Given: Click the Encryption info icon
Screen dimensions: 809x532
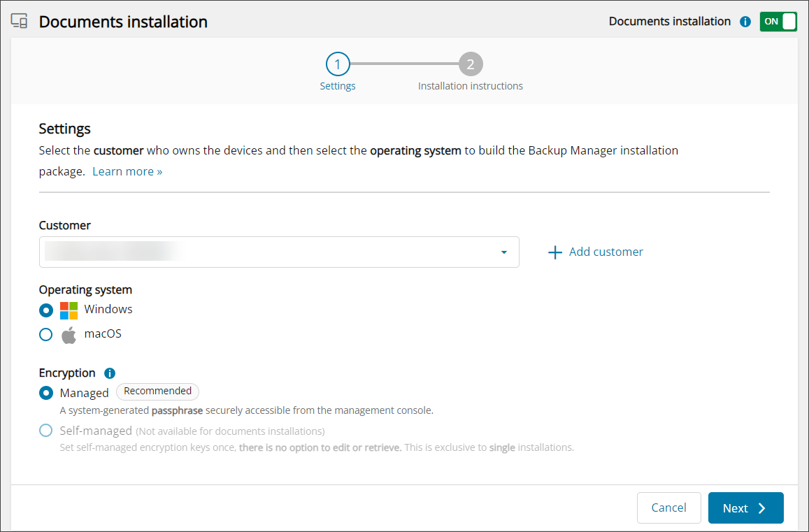Looking at the screenshot, I should point(110,373).
